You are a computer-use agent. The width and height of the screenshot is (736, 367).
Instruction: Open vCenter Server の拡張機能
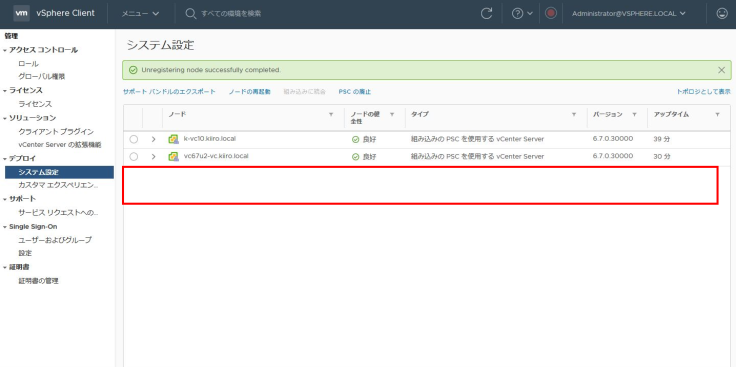pos(60,145)
